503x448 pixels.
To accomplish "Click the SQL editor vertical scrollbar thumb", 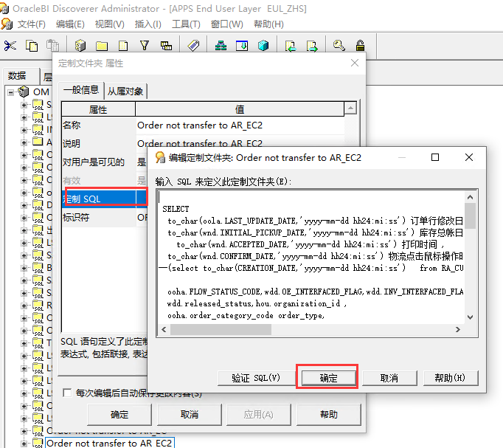I will (470, 214).
